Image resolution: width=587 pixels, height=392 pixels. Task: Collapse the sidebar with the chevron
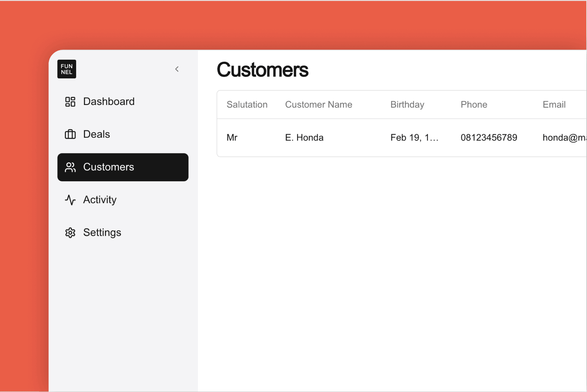177,69
